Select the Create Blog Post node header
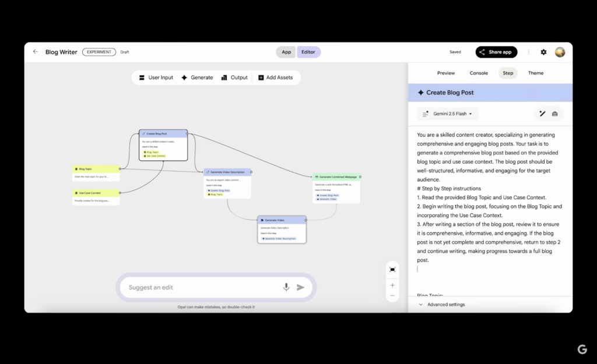597x364 pixels. click(x=163, y=133)
